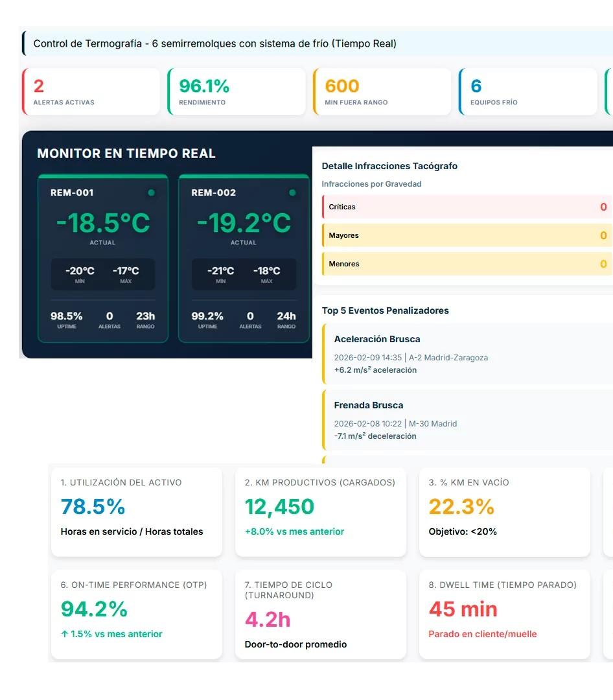Click the +8.0% vs mes anterior text
The height and width of the screenshot is (700, 613).
(294, 531)
